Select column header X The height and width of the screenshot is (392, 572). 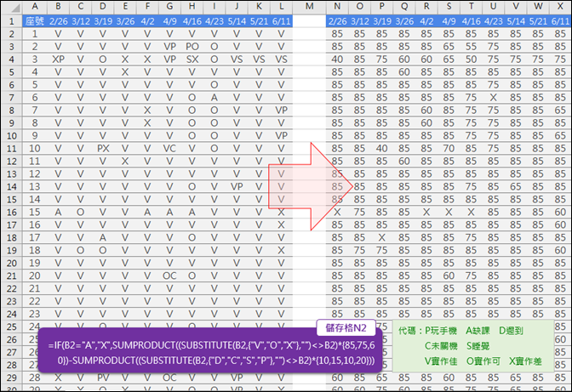[560, 7]
